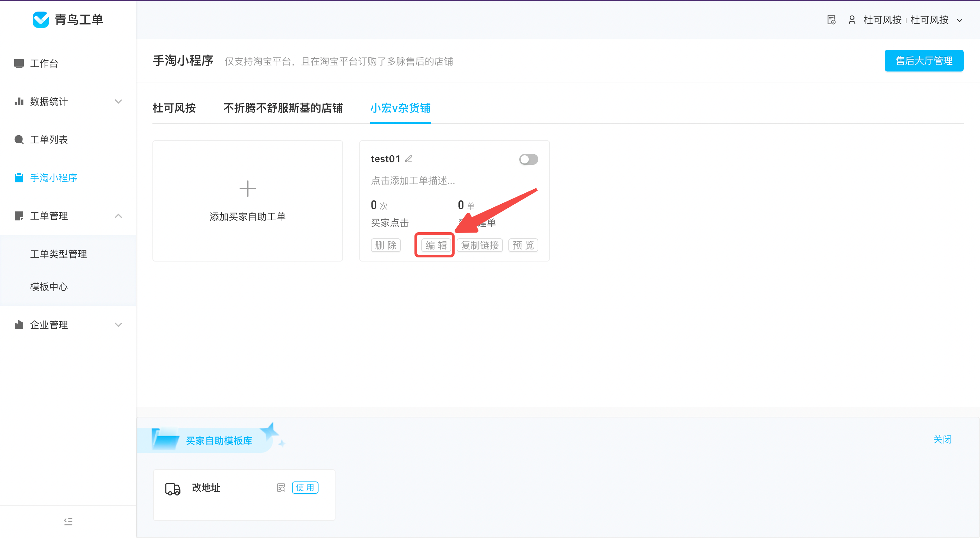
Task: Select the 小宏v杂货铺 tab
Action: point(400,108)
